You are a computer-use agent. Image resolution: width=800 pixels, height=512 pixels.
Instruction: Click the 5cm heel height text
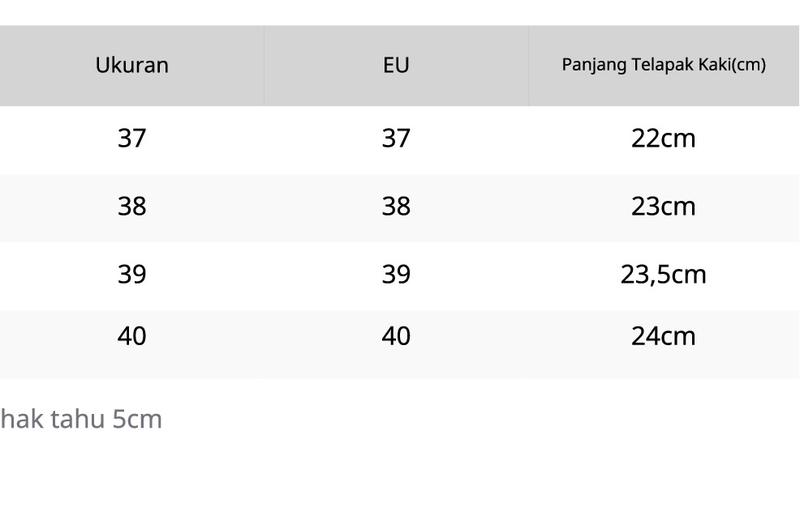pyautogui.click(x=137, y=420)
